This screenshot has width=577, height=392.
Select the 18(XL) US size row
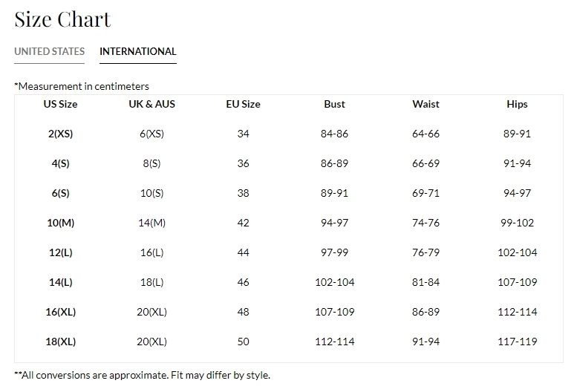289,342
